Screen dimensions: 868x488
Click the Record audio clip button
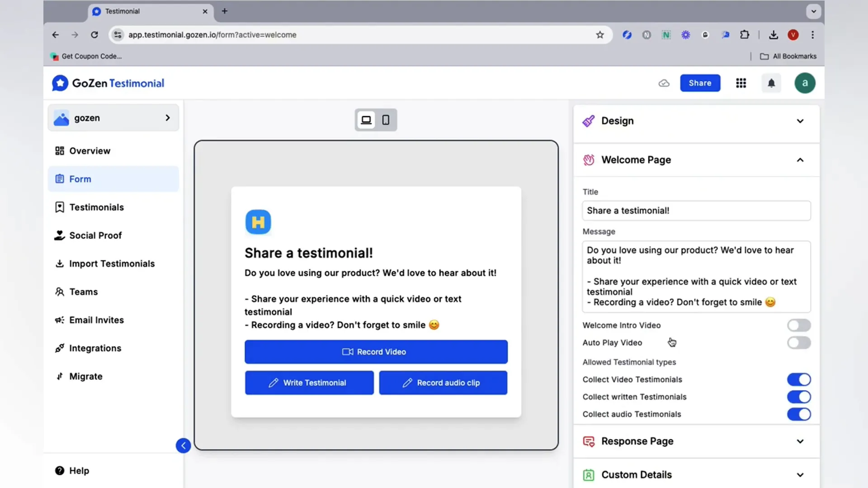[443, 383]
